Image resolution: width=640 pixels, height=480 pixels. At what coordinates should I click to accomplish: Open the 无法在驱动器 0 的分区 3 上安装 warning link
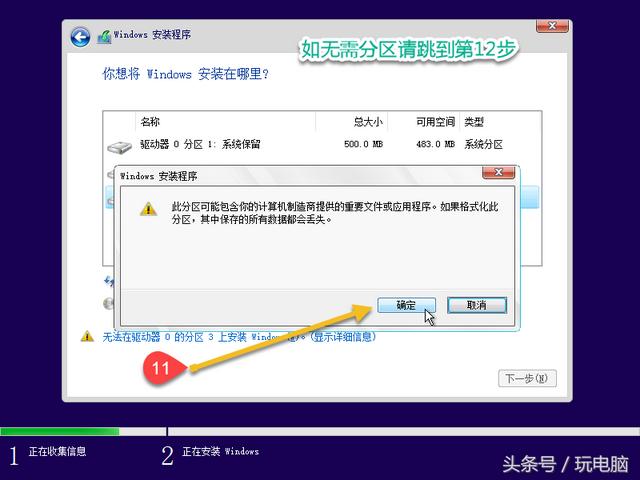click(238, 337)
